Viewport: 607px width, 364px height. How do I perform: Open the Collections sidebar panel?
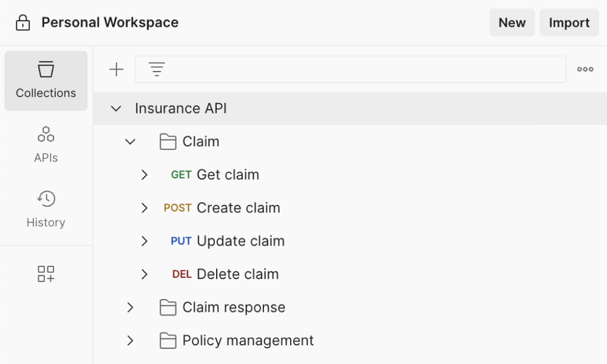click(46, 81)
